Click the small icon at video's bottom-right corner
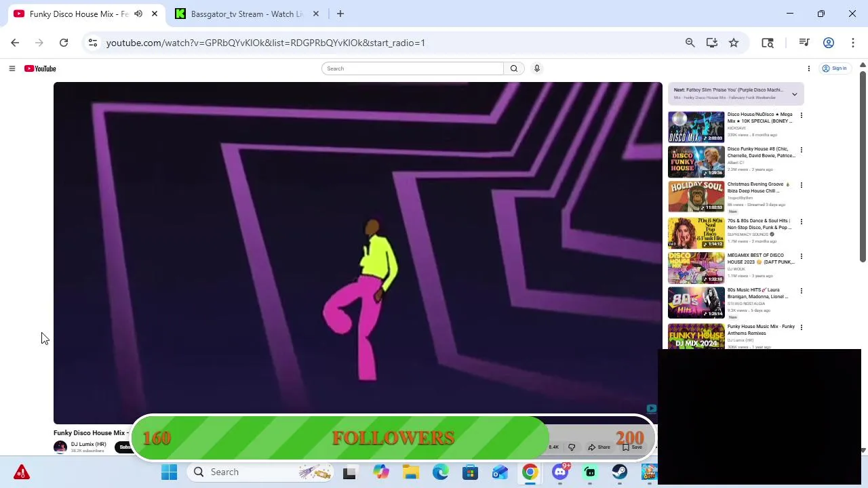The width and height of the screenshot is (868, 488). click(651, 408)
